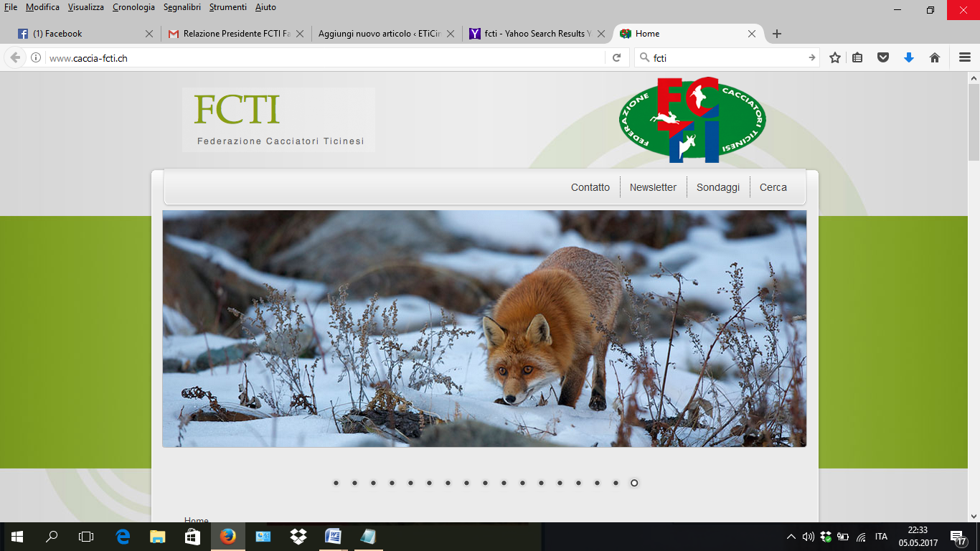Click the FCTI Federazione Cacciatori Ticinesi text logo
Image resolution: width=980 pixels, height=551 pixels.
click(x=278, y=120)
